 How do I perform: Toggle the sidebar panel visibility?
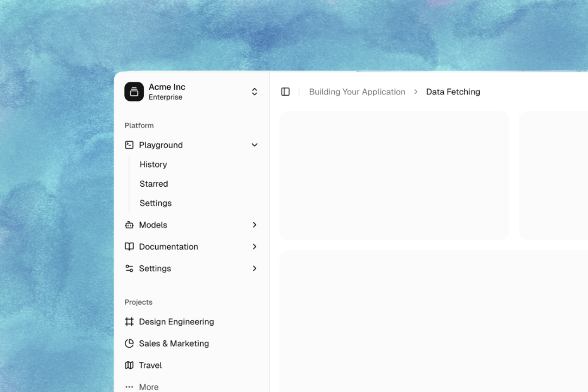(x=285, y=92)
